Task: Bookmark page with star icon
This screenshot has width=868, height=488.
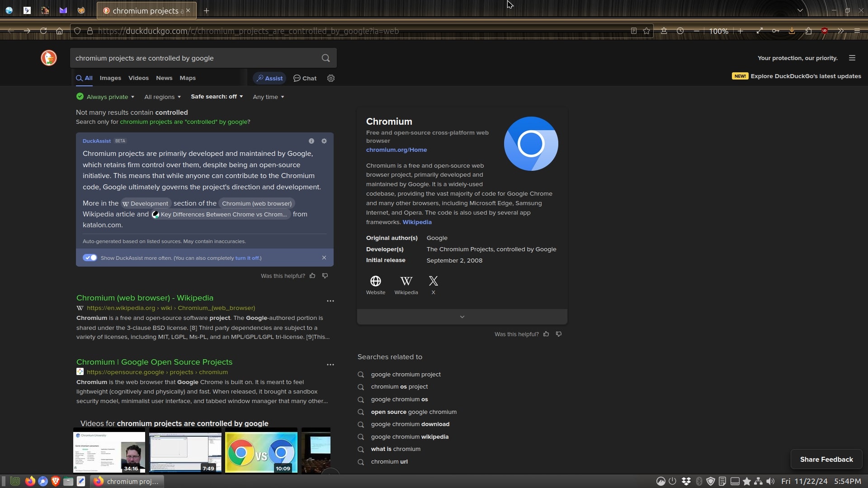Action: (646, 31)
